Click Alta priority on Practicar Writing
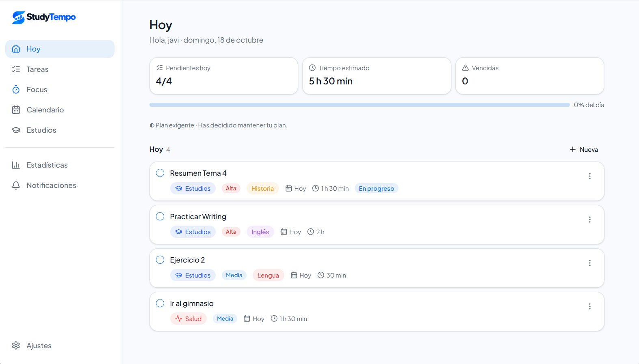The height and width of the screenshot is (364, 639). (231, 232)
